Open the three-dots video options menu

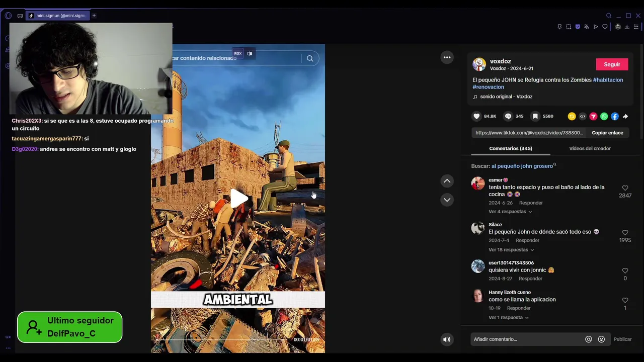pos(447,57)
